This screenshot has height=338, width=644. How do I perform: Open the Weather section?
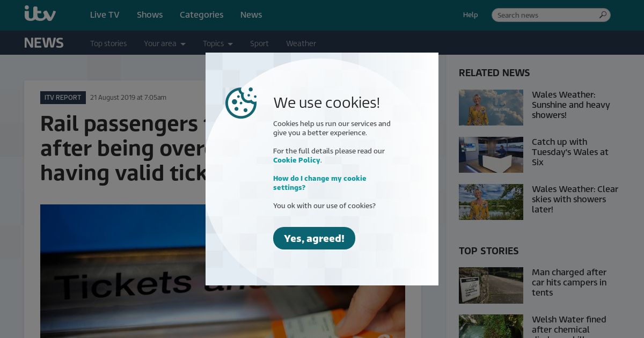click(301, 43)
